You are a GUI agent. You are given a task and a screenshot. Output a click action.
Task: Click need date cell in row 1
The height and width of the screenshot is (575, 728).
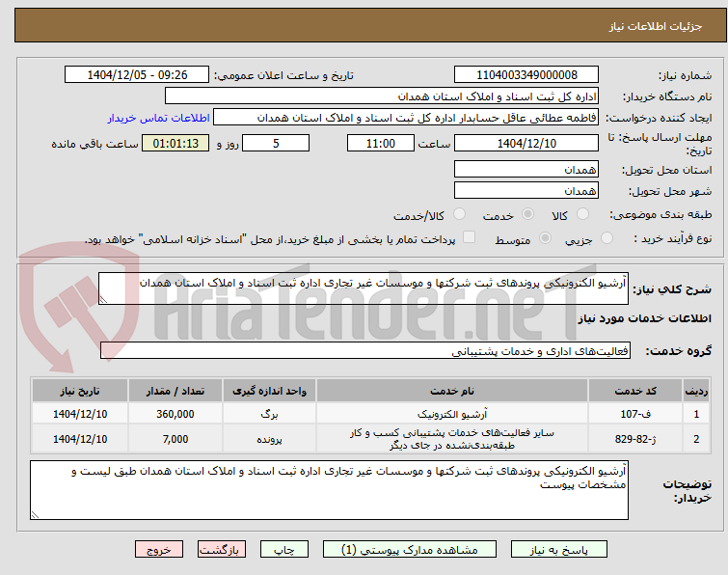[80, 414]
